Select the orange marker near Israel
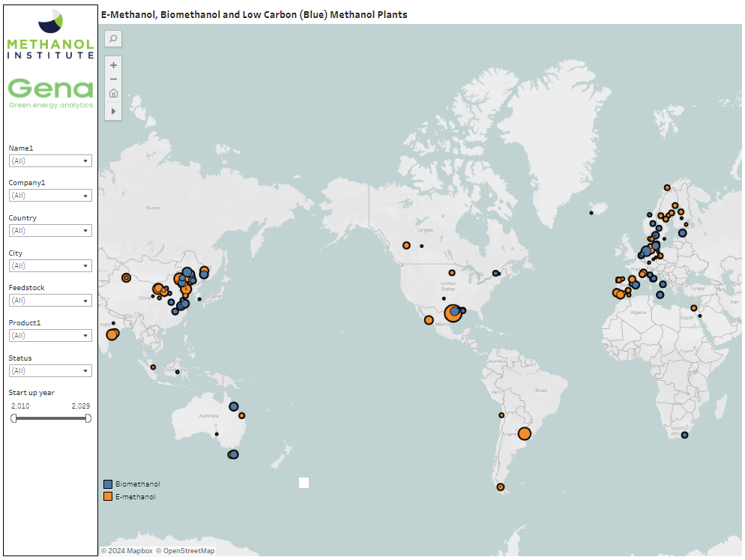745x560 pixels. point(694,308)
